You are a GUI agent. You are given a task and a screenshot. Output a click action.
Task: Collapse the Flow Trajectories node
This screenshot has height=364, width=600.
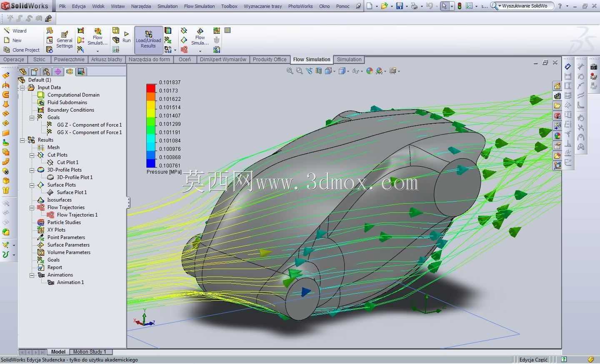(32, 207)
